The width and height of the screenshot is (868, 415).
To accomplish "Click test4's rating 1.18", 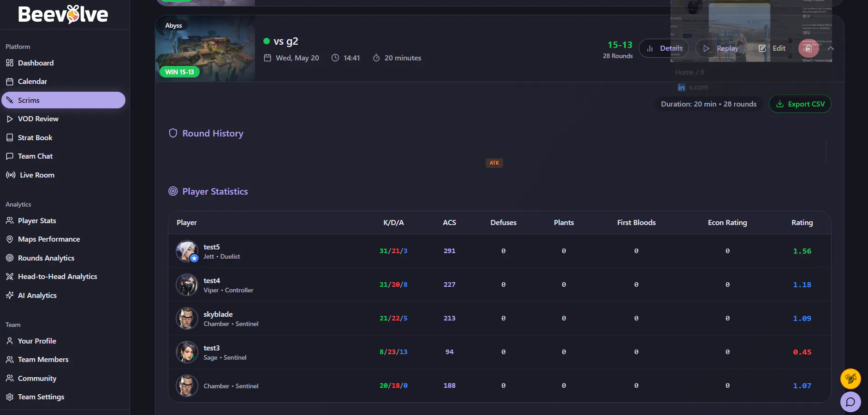I will 802,285.
